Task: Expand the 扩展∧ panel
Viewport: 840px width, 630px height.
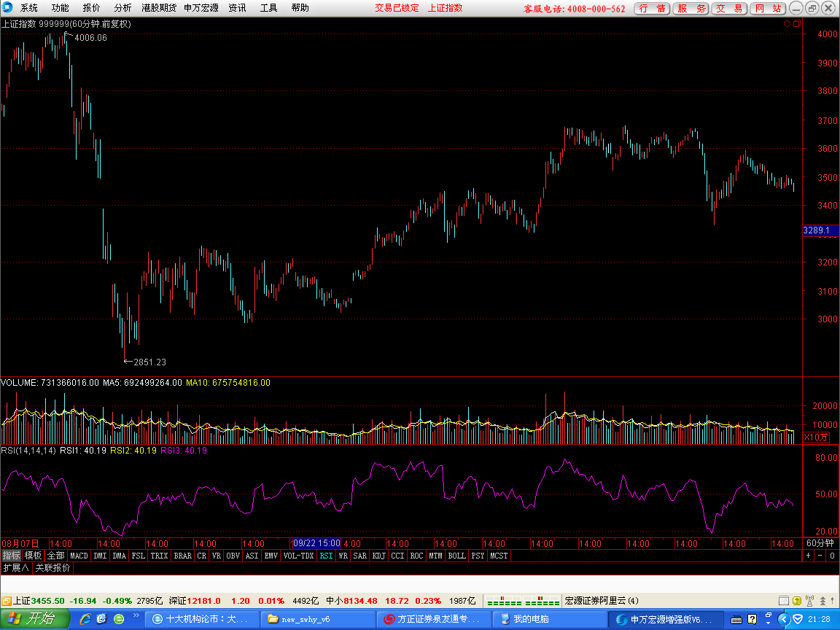Action: click(16, 568)
